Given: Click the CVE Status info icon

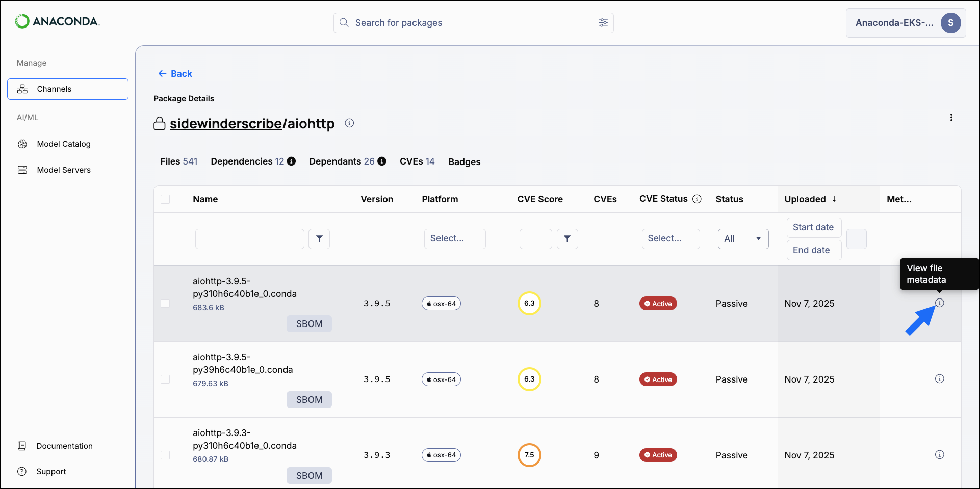Looking at the screenshot, I should pyautogui.click(x=697, y=199).
